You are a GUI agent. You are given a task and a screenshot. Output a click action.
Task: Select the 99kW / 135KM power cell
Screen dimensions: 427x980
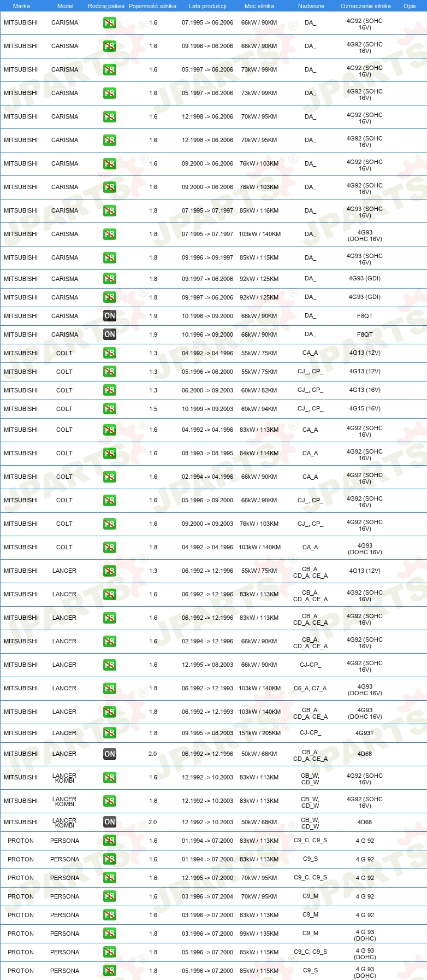click(259, 934)
